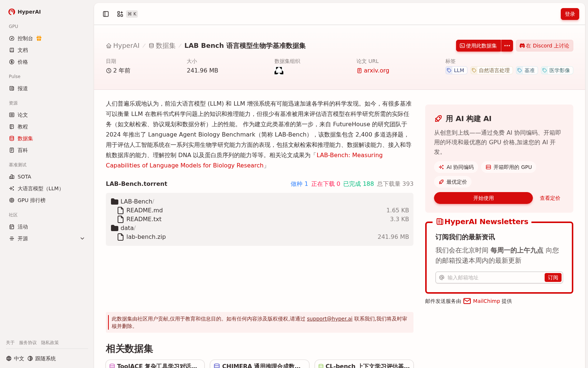The image size is (588, 368).
Task: Open 查看定价 link
Action: pos(550,198)
